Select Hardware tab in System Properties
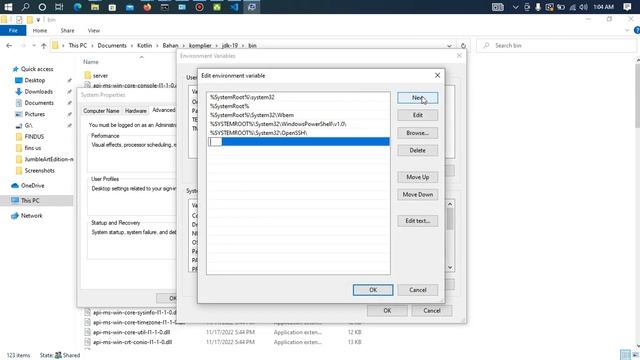Viewport: 640px width, 360px height. [136, 111]
